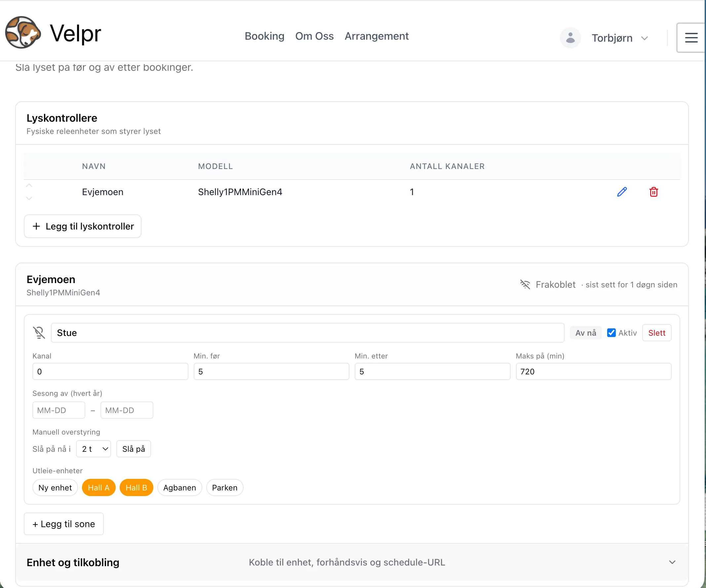The height and width of the screenshot is (588, 706).
Task: Open the Booking menu item
Action: 264,36
